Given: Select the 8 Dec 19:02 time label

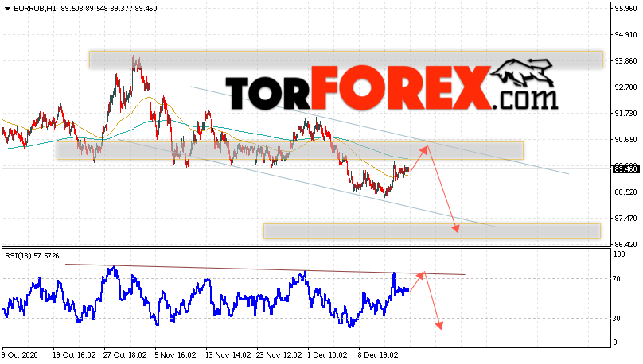Looking at the screenshot, I should point(378,355).
